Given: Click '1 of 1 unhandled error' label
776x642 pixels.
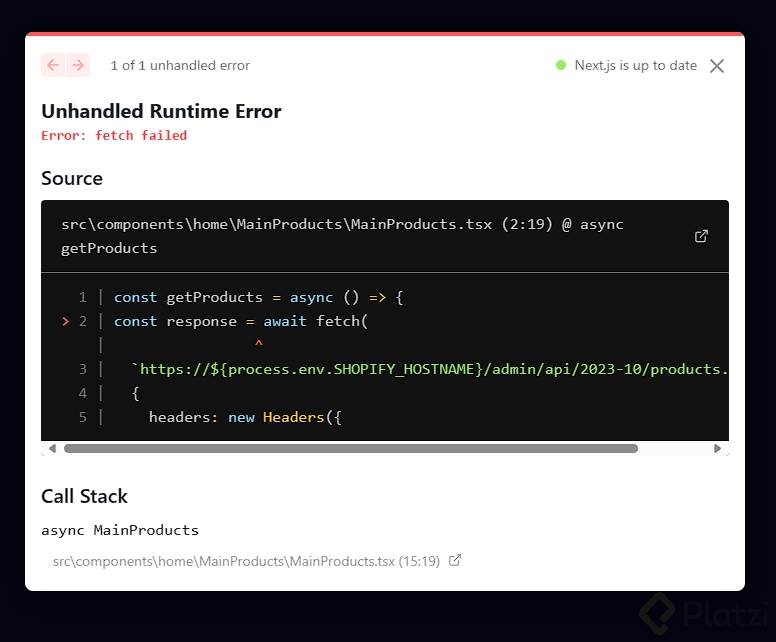Looking at the screenshot, I should 180,65.
